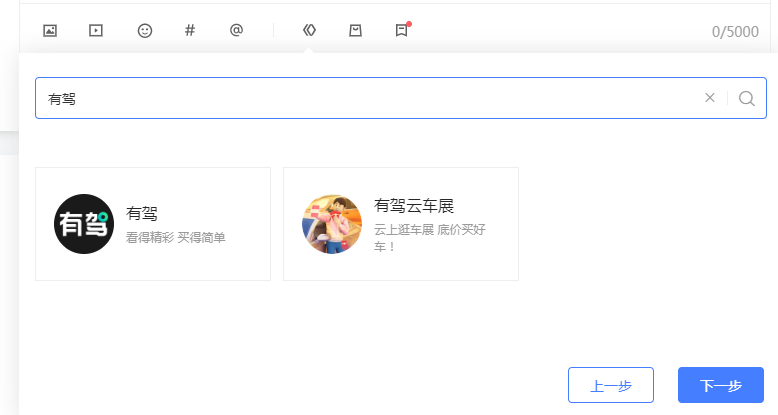This screenshot has height=415, width=778.
Task: Click the 0/5000 character counter
Action: [x=735, y=32]
